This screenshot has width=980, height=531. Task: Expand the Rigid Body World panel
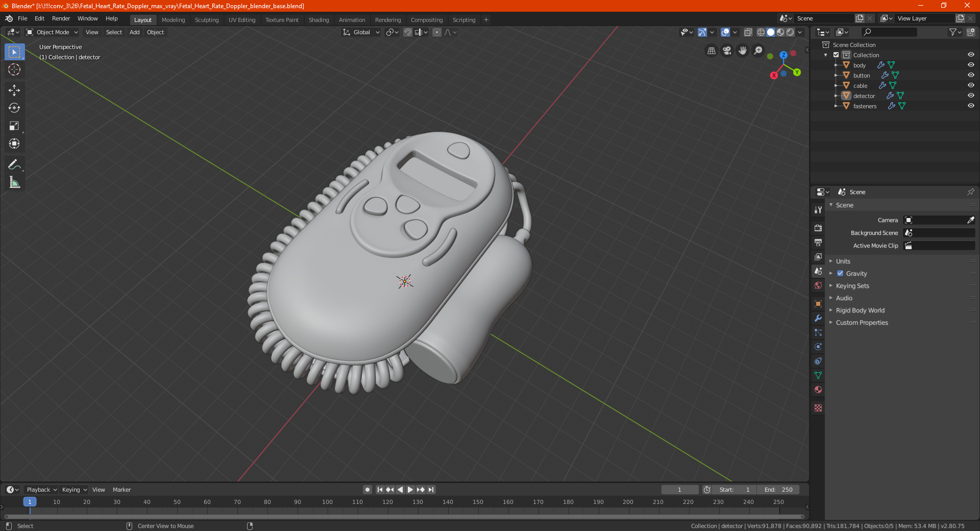[x=860, y=310]
